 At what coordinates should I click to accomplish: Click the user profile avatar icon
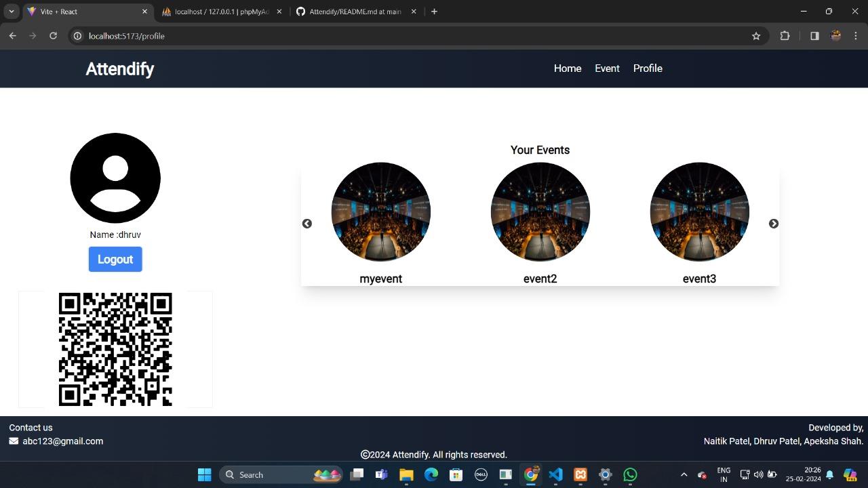(x=115, y=178)
